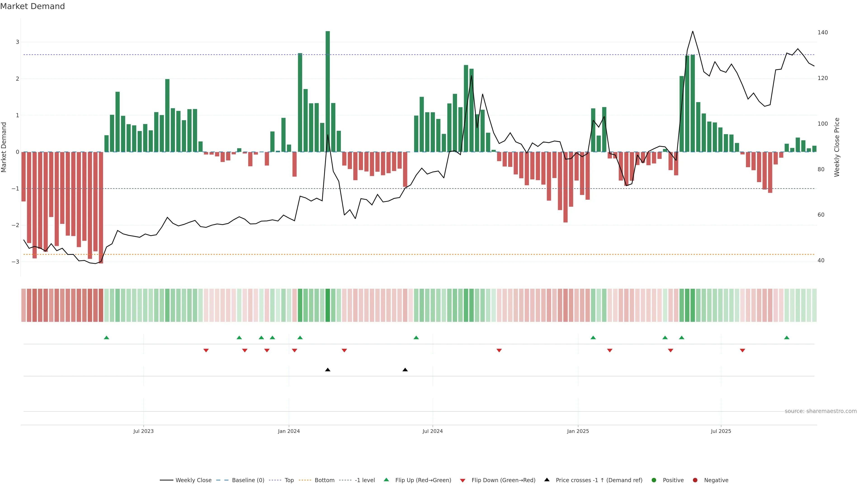The image size is (868, 488).
Task: Click the first red flip-down triangle marker
Action: tap(206, 351)
